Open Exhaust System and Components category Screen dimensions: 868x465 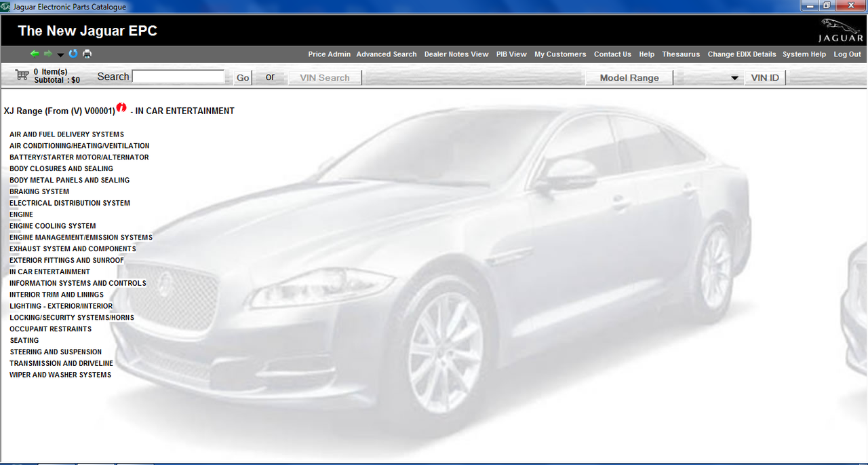coord(73,249)
